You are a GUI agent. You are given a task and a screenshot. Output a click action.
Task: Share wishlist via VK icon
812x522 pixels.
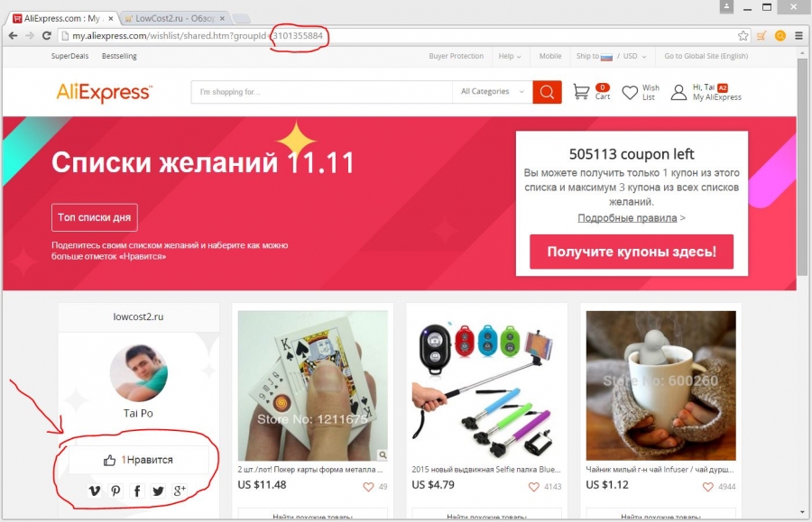[94, 490]
